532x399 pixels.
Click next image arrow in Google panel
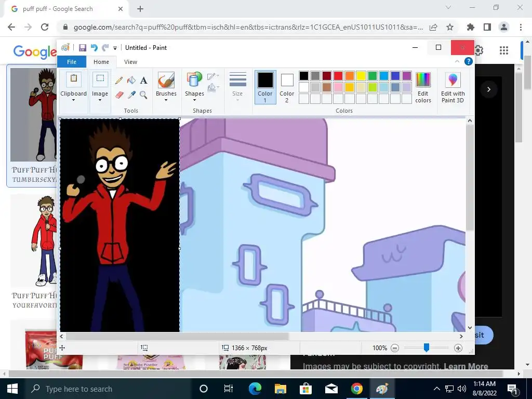tap(488, 89)
